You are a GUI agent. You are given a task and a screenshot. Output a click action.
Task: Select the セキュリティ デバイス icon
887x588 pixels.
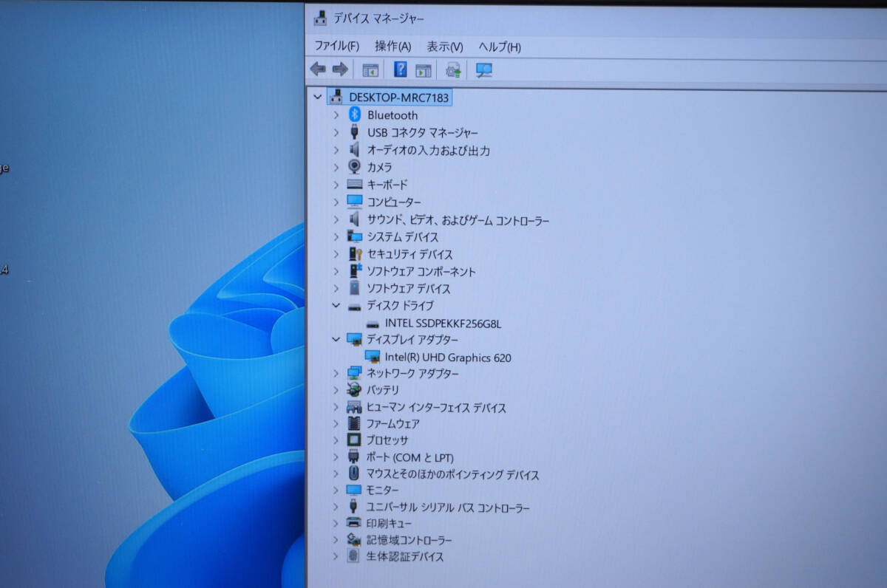pyautogui.click(x=356, y=253)
